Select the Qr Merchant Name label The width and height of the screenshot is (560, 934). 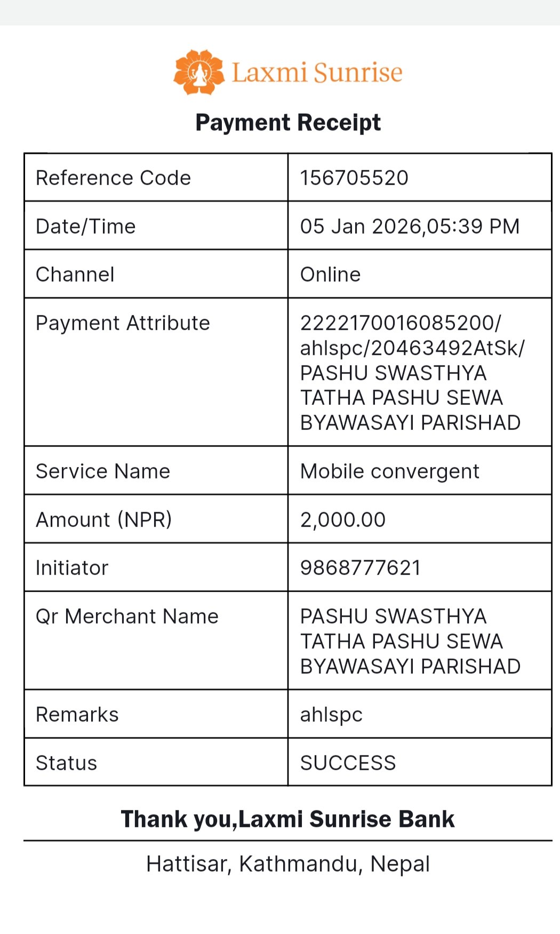127,617
